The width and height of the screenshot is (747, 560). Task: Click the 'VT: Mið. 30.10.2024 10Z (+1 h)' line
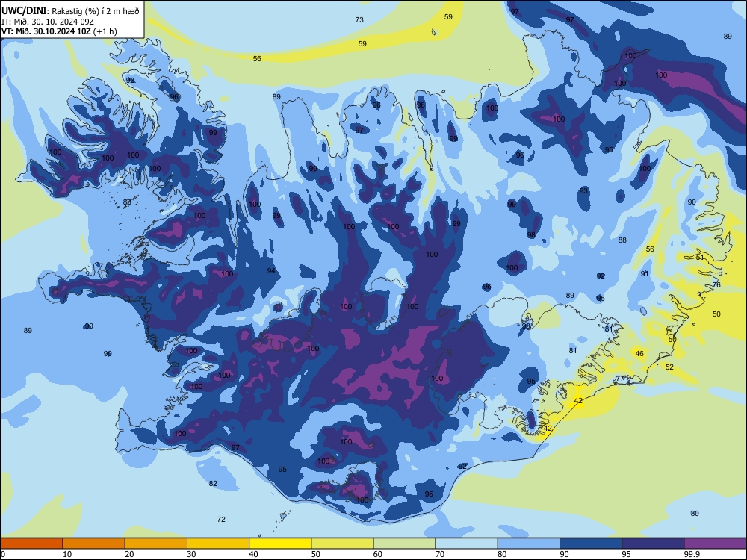[x=59, y=31]
